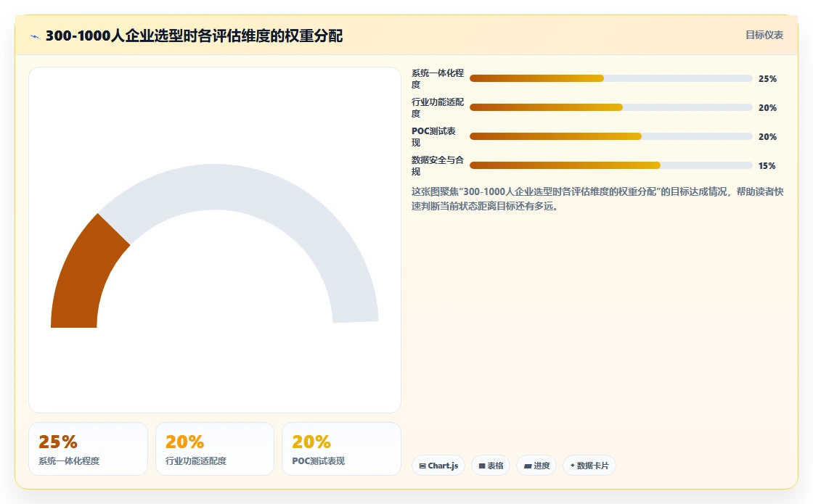This screenshot has height=504, width=813.
Task: Click the 进度 tag icon
Action: point(527,466)
